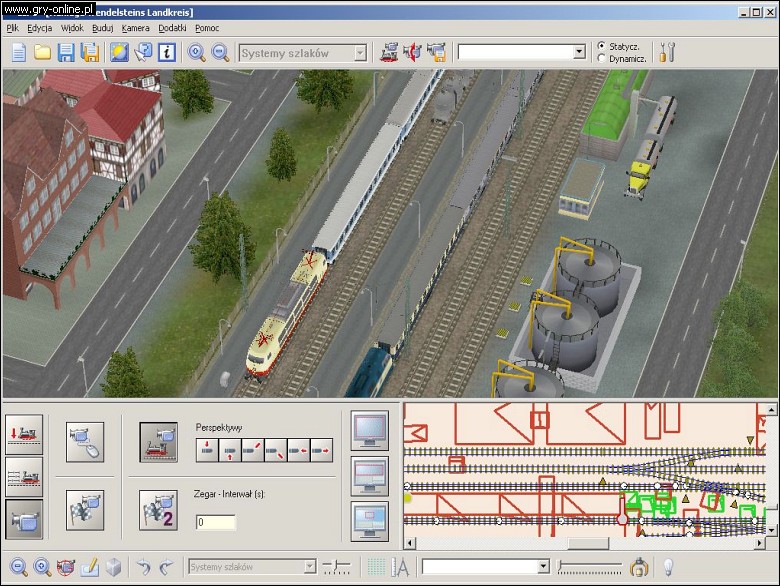Image resolution: width=780 pixels, height=586 pixels.
Task: Click the Save As icon with orange sheet
Action: (90, 52)
